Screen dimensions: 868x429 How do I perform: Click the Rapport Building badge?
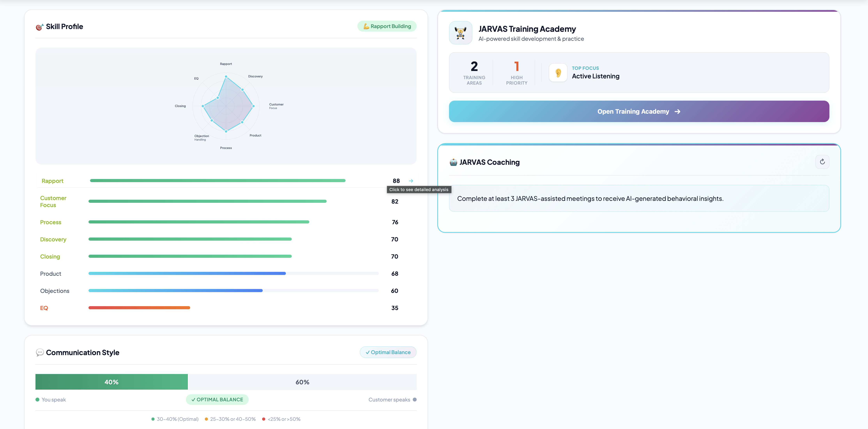pos(387,26)
